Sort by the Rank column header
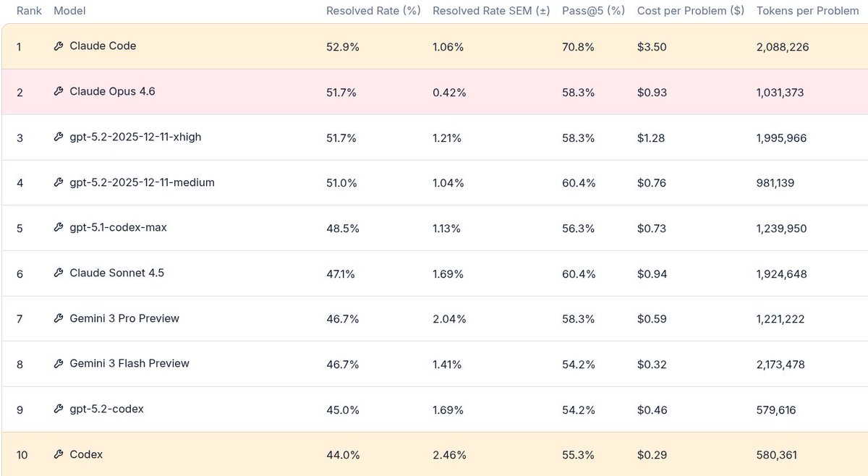Viewport: 868px width, 476px height. click(x=29, y=11)
